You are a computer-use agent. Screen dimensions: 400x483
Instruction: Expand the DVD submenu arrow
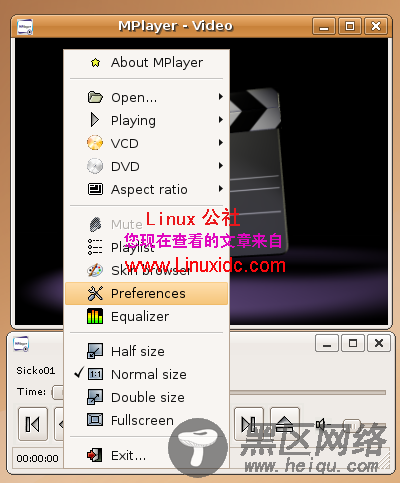[221, 166]
